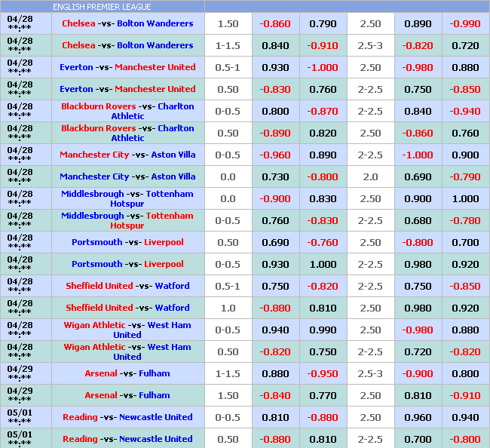
Task: Pick 0.940 odds in Wigan Athletic 0-0.5 row
Action: click(275, 330)
